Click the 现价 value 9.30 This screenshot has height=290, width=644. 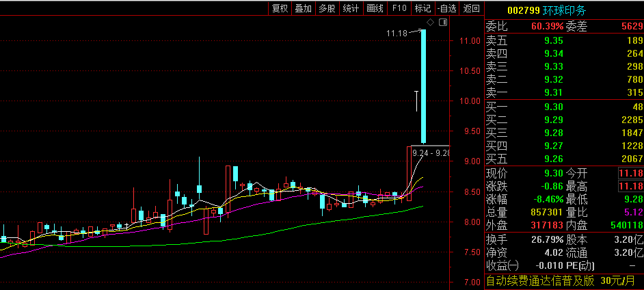554,173
